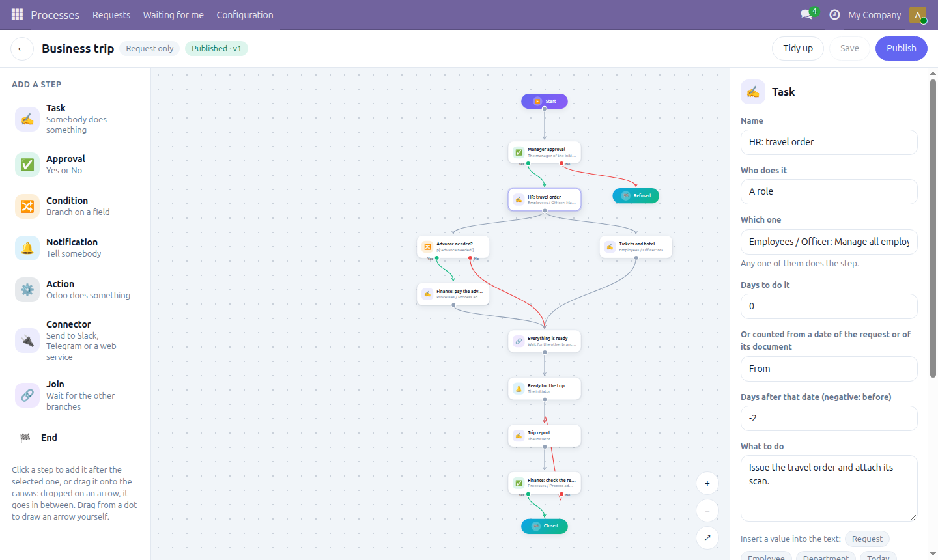This screenshot has width=938, height=560.
Task: Click the My Company switcher
Action: [x=875, y=15]
